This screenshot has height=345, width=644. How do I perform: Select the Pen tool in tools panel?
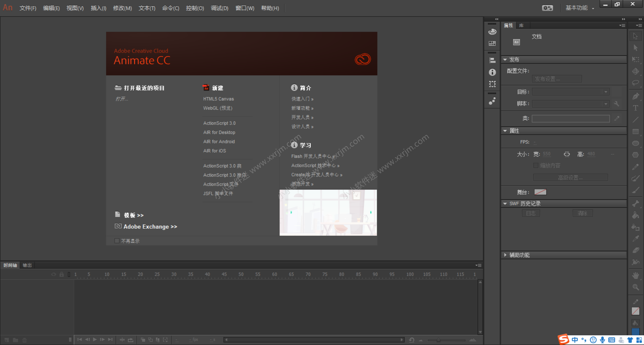click(635, 96)
